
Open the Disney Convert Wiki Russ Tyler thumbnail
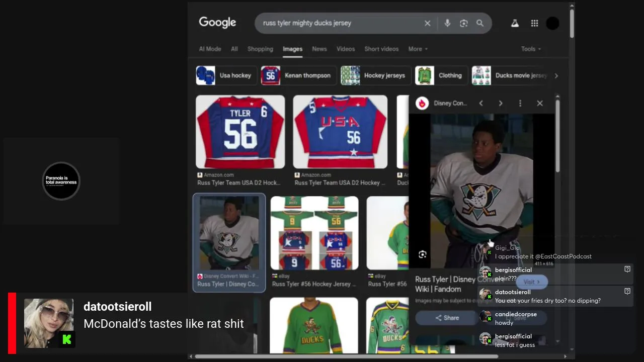[229, 233]
